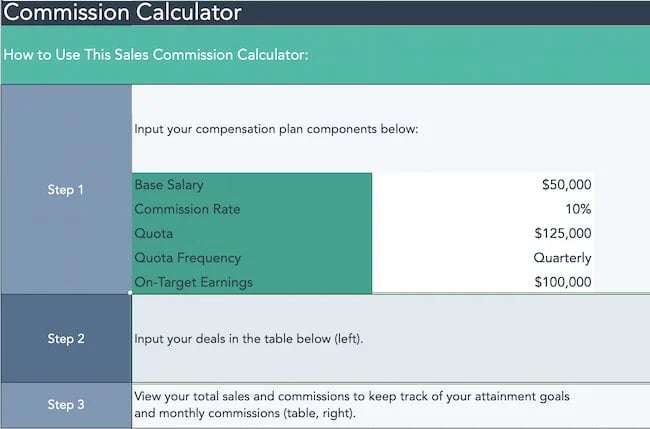Image resolution: width=650 pixels, height=429 pixels.
Task: Open the Quarterly quota frequency cell
Action: click(562, 258)
